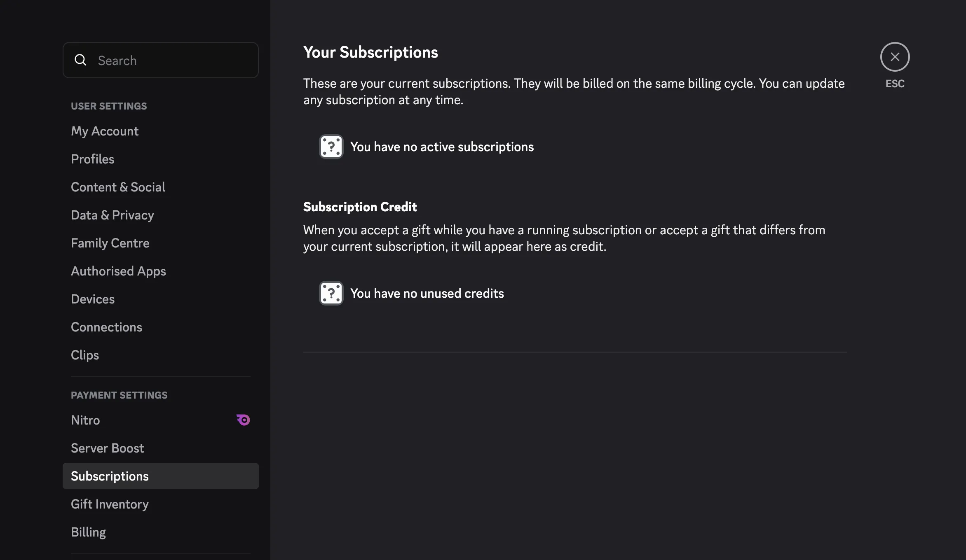View Authorised Apps
Image resolution: width=966 pixels, height=560 pixels.
118,271
